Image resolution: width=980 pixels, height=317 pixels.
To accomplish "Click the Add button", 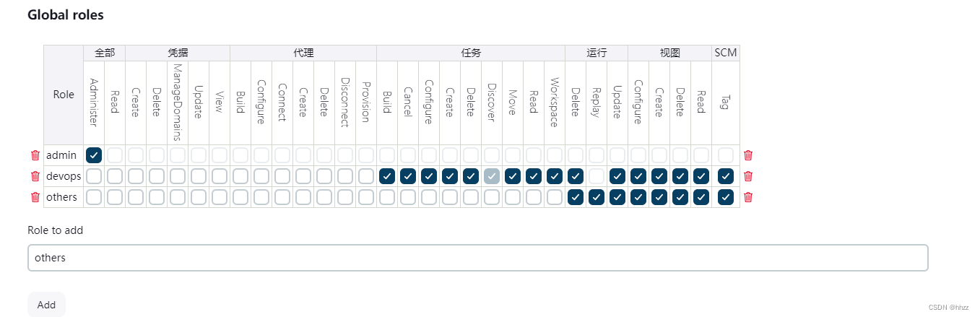I will (x=46, y=305).
